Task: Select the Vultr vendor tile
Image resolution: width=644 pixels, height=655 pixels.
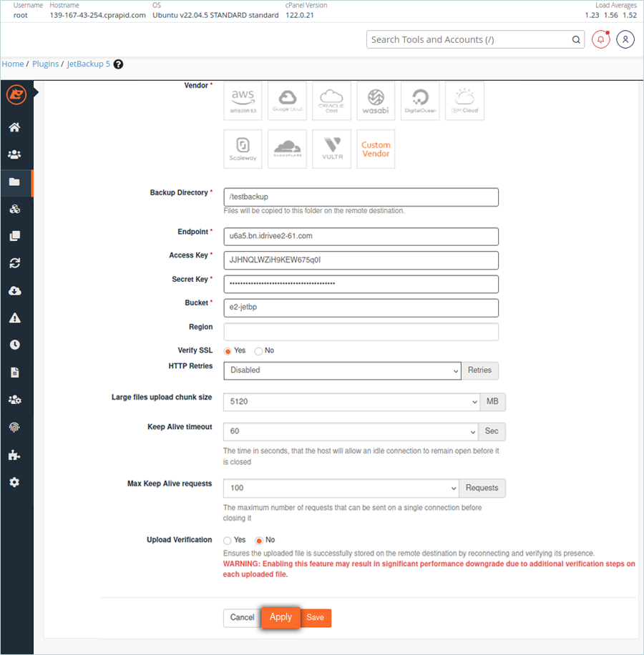Action: coord(332,149)
